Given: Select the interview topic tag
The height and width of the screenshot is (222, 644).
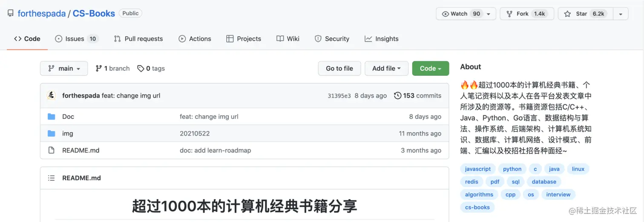Looking at the screenshot, I should point(558,194).
